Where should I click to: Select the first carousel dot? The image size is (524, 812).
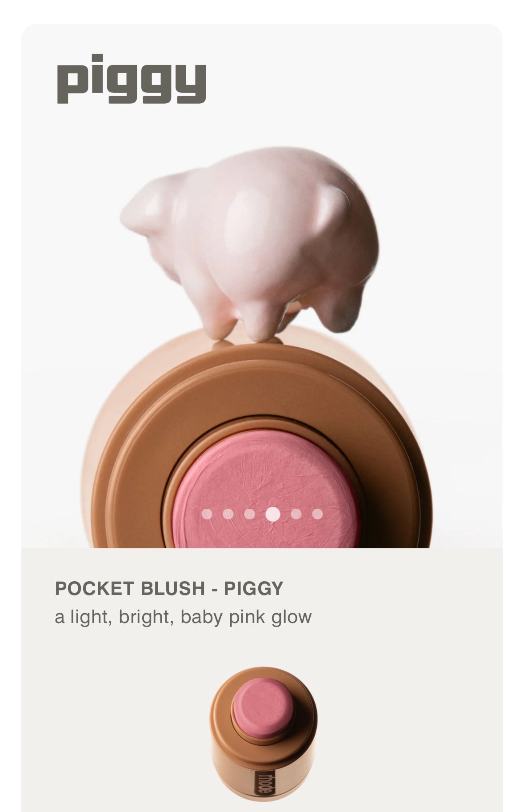tap(207, 514)
